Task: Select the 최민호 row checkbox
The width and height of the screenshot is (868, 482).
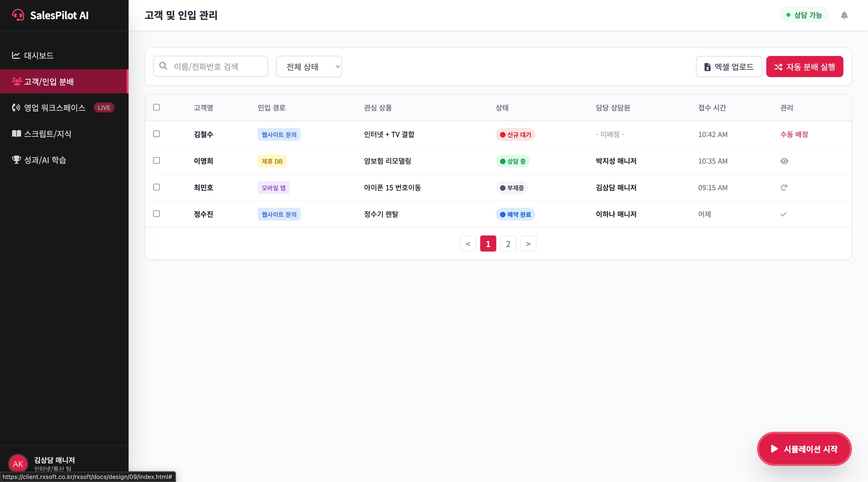Action: (156, 187)
